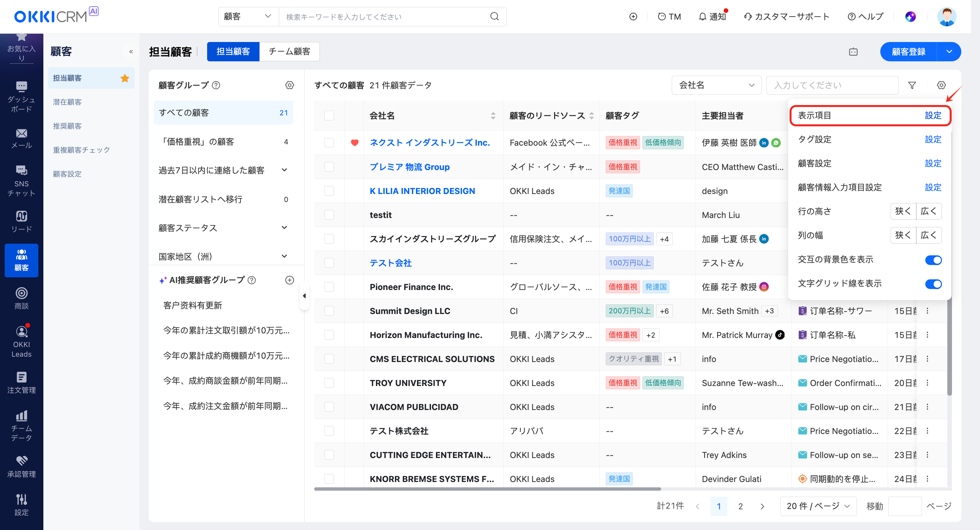
Task: Open チームデータ in the sidebar
Action: click(x=21, y=425)
